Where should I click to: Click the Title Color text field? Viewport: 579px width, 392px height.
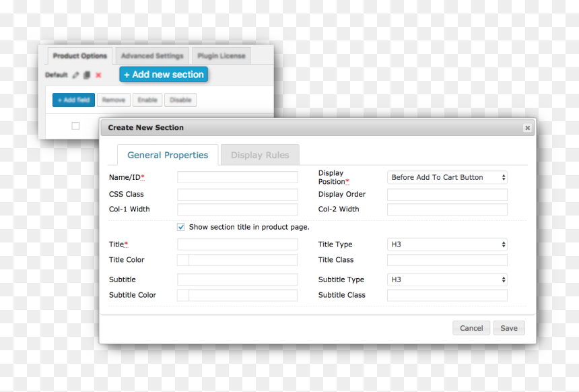pyautogui.click(x=243, y=260)
